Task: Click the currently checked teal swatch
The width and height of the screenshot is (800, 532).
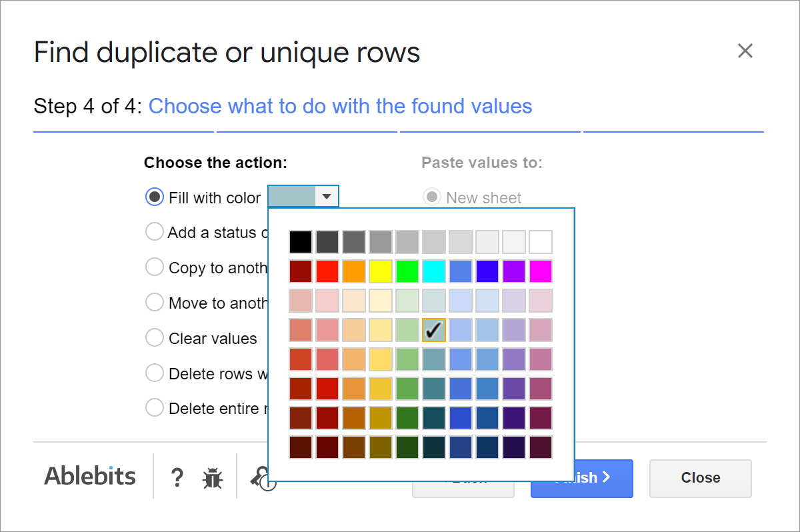Action: 434,329
